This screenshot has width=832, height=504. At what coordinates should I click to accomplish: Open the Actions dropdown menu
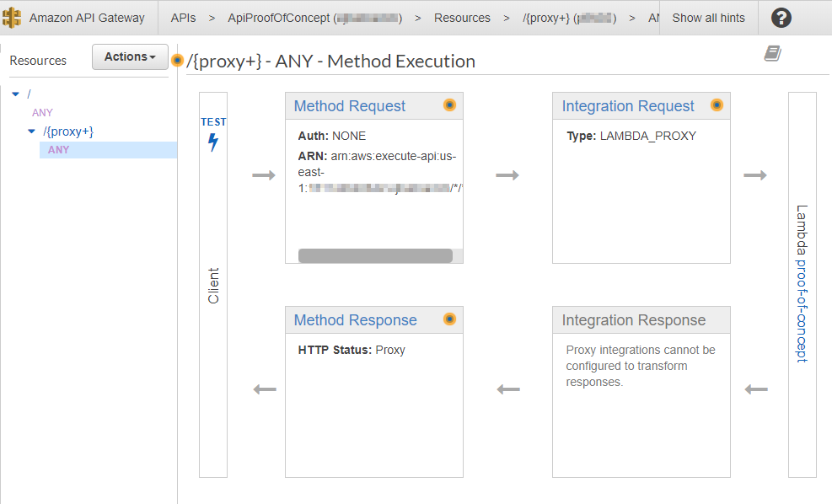[x=129, y=56]
